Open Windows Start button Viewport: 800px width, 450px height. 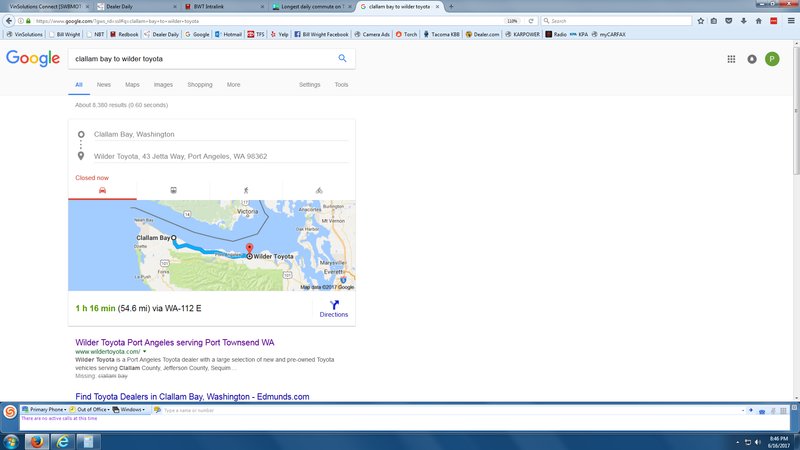[x=10, y=441]
